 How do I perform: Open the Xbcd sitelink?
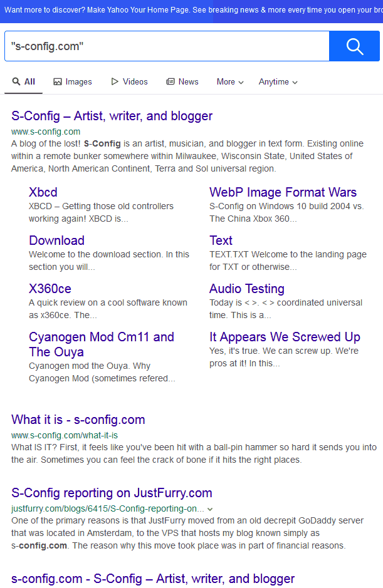coord(43,192)
